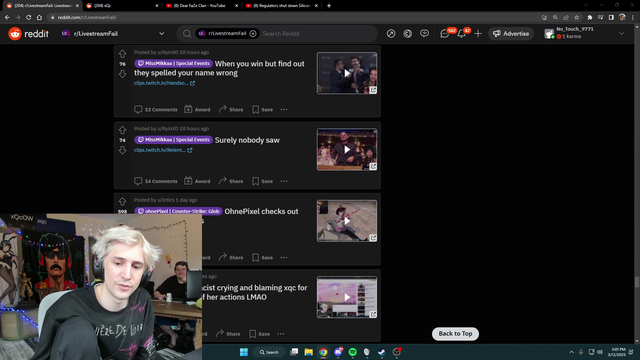Downvote the 'spelled your name wrong' post
Screen dimensions: 640x360
[122, 74]
